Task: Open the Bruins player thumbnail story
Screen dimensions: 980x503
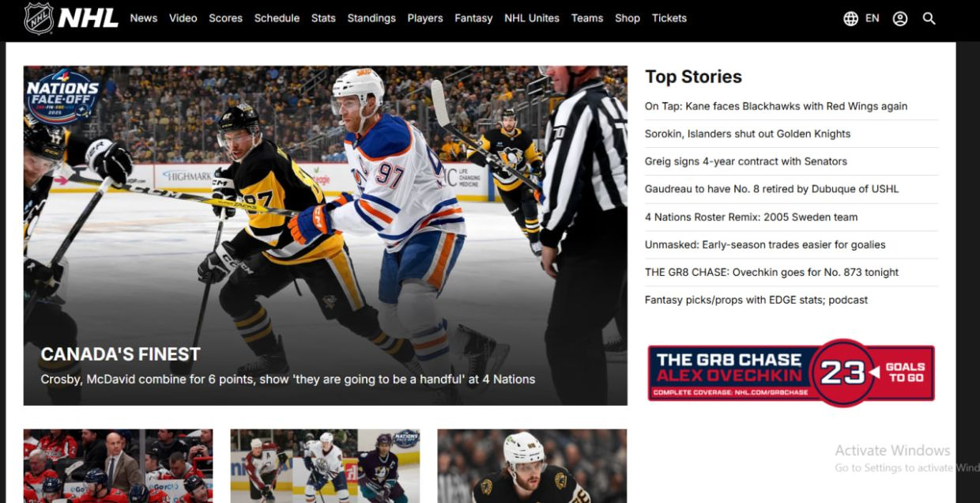Action: coord(532,466)
